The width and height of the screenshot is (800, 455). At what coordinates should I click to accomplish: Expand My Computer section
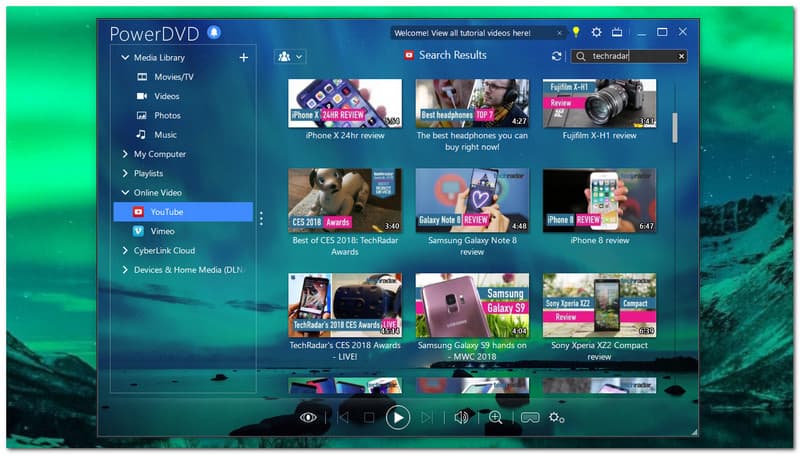125,154
